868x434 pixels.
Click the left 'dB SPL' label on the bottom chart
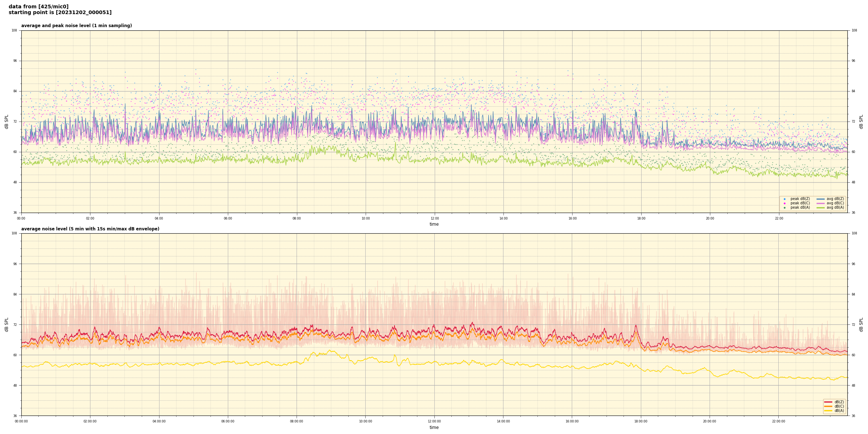7,324
